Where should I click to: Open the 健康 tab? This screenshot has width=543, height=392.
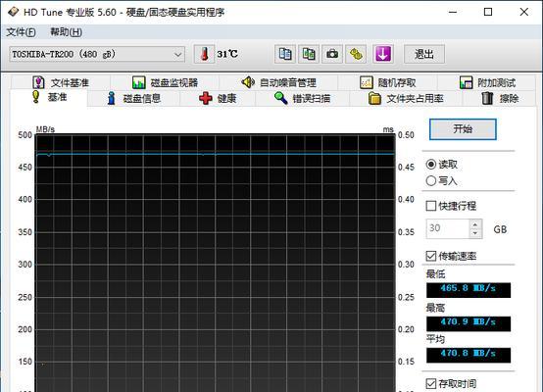point(218,98)
